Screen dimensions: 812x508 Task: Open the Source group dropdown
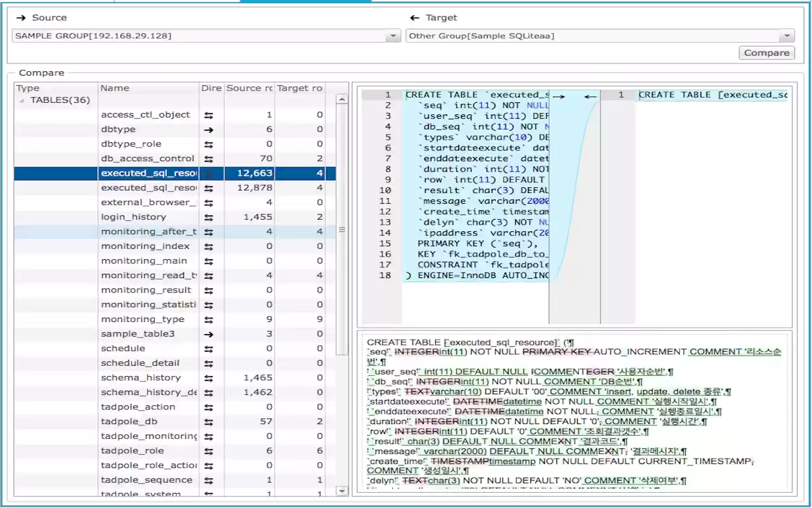(393, 36)
